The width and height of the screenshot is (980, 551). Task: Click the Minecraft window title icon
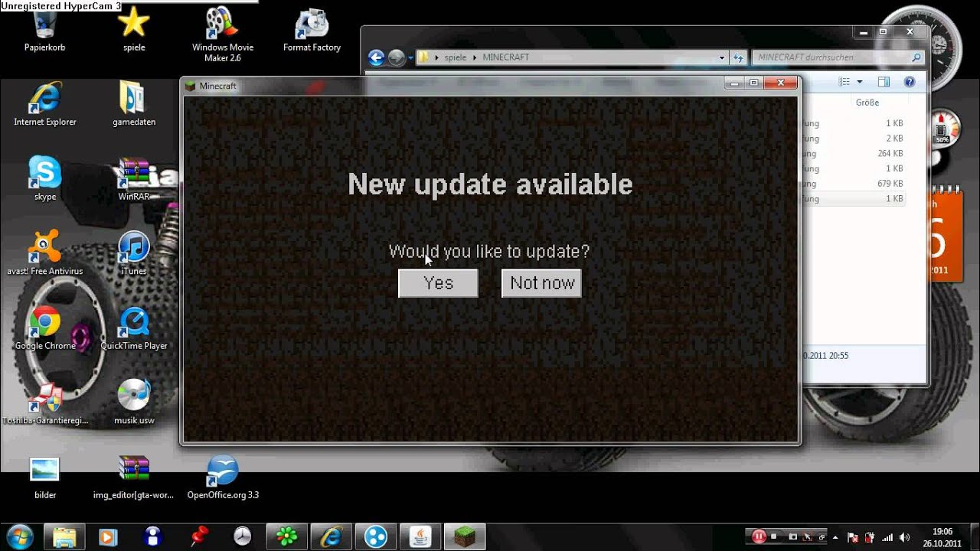pos(191,86)
